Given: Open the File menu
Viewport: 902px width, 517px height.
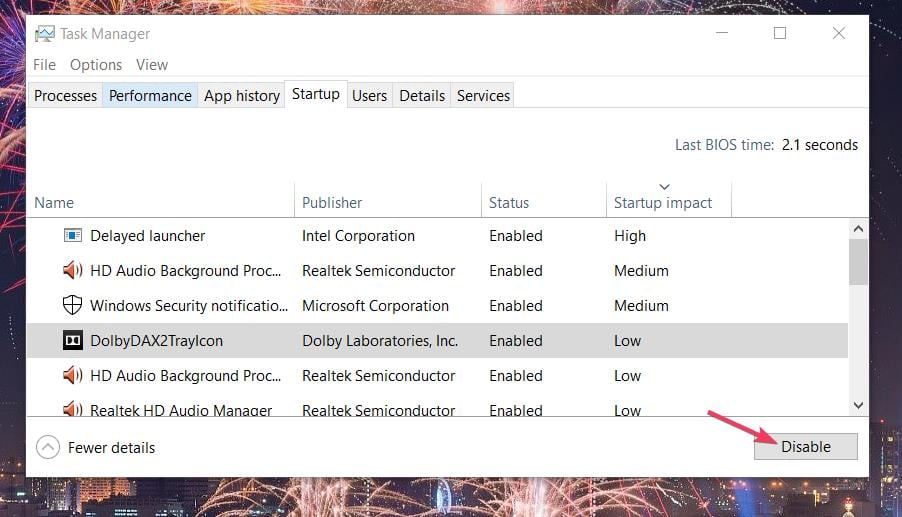Looking at the screenshot, I should 44,65.
